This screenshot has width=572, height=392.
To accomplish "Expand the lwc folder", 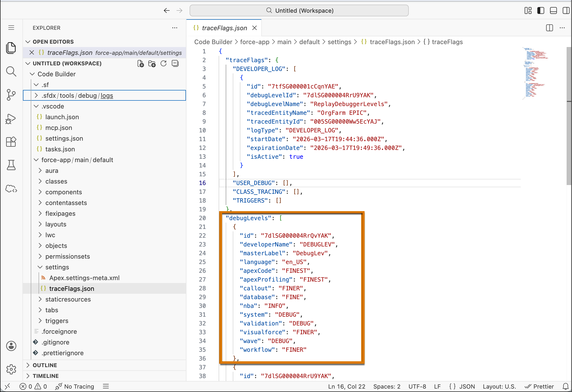I will pyautogui.click(x=40, y=235).
